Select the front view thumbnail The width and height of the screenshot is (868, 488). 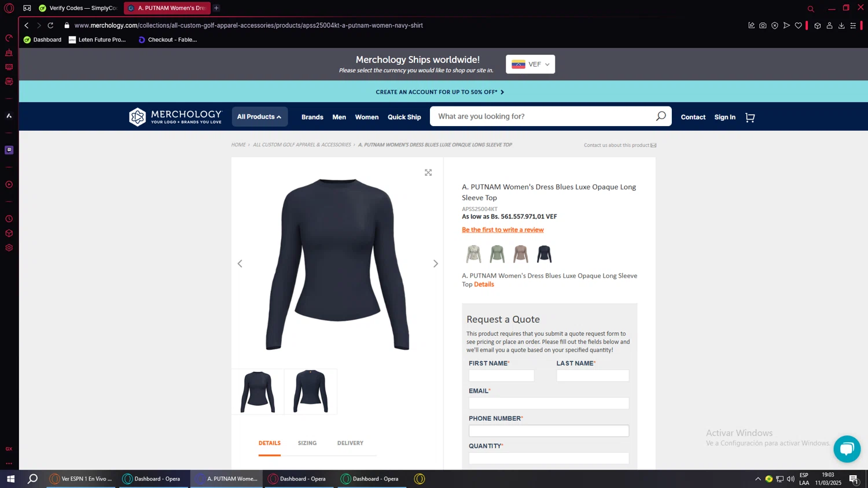258,392
